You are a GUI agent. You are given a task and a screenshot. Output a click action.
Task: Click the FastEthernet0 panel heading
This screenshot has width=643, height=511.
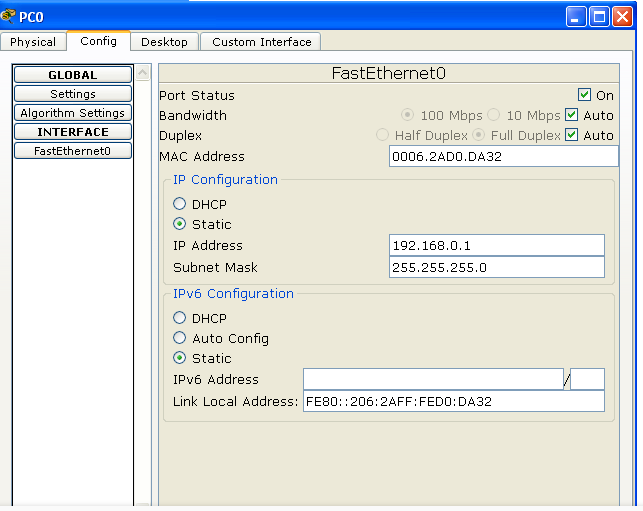[x=389, y=73]
